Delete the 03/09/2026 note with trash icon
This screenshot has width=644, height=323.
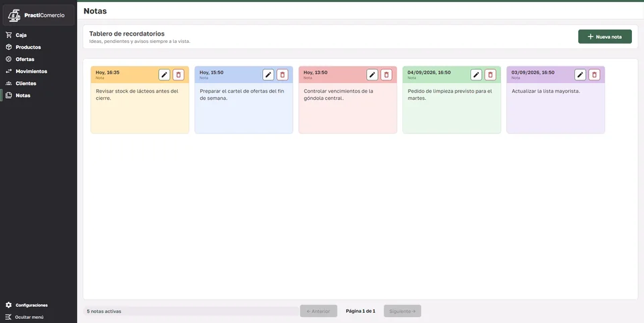click(x=594, y=74)
